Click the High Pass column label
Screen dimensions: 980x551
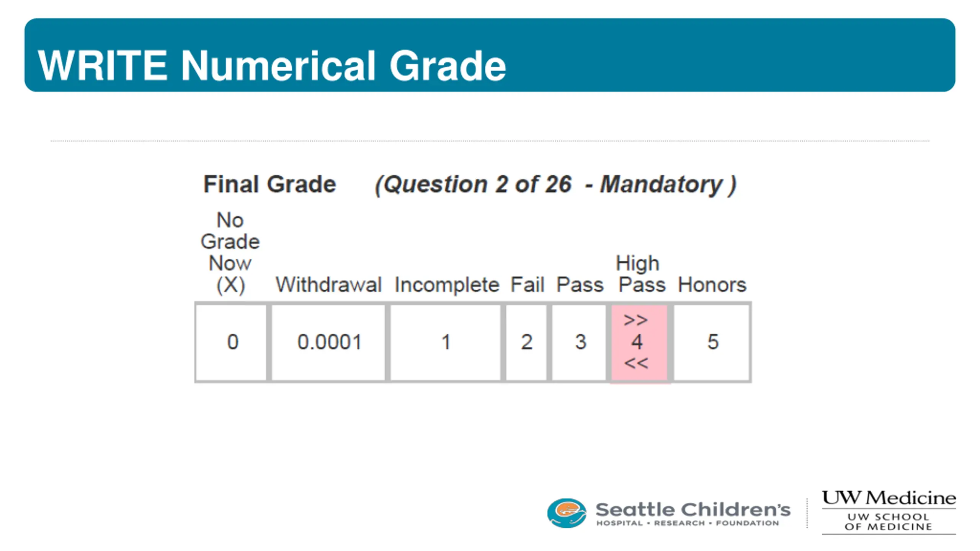641,274
